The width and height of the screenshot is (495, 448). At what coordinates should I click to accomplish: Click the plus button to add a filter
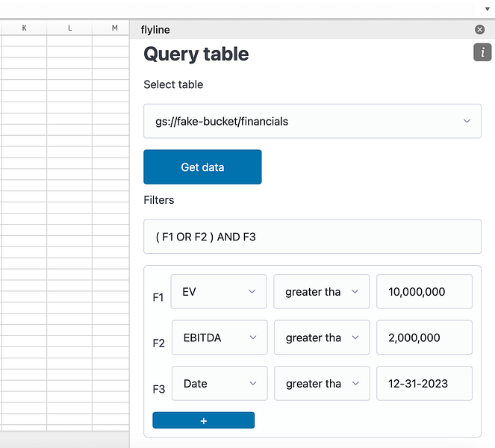203,420
